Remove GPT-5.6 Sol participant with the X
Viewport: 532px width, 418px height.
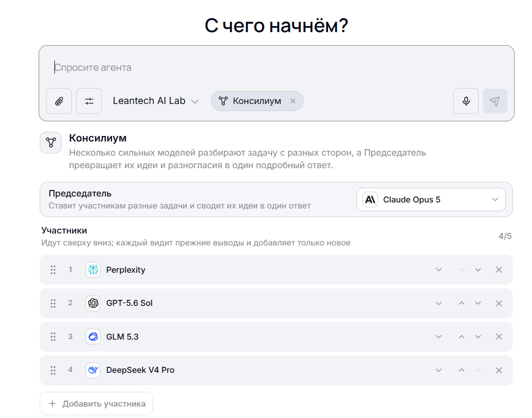(x=499, y=303)
